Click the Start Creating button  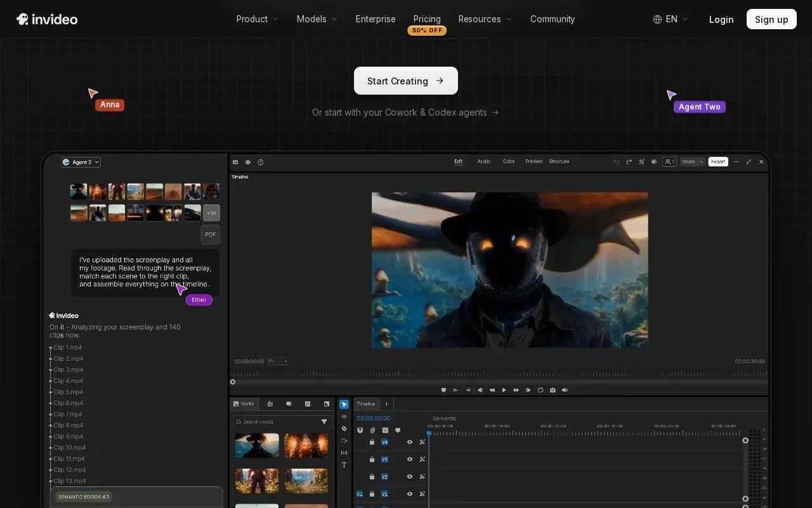(x=406, y=81)
